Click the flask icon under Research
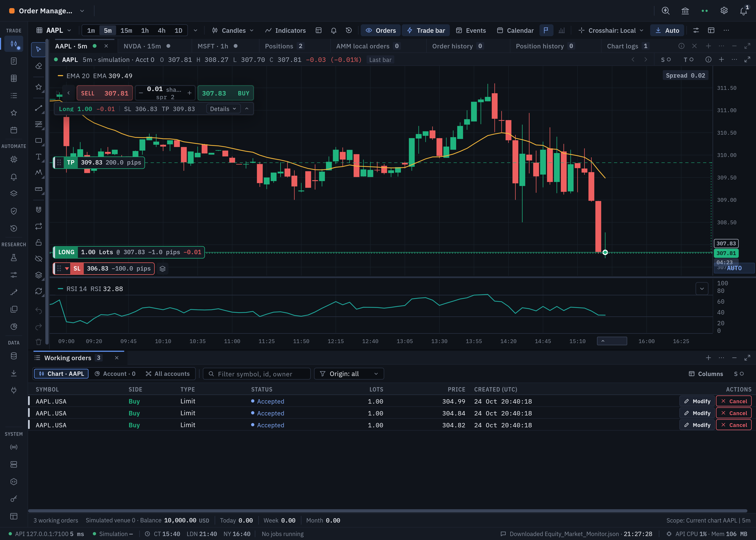The image size is (756, 540). (x=14, y=258)
